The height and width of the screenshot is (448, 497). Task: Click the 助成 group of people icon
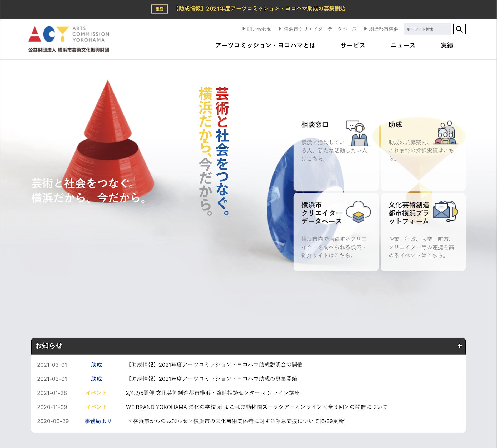(446, 133)
